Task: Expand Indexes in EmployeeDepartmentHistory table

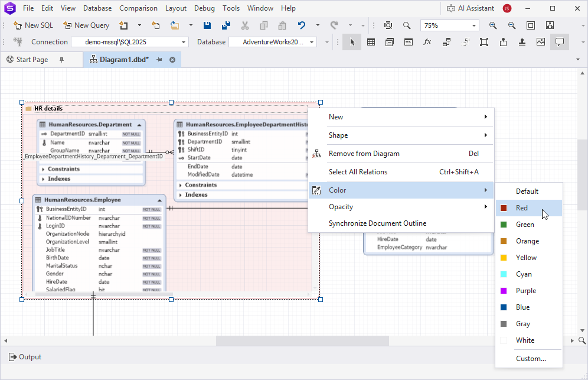Action: point(181,195)
